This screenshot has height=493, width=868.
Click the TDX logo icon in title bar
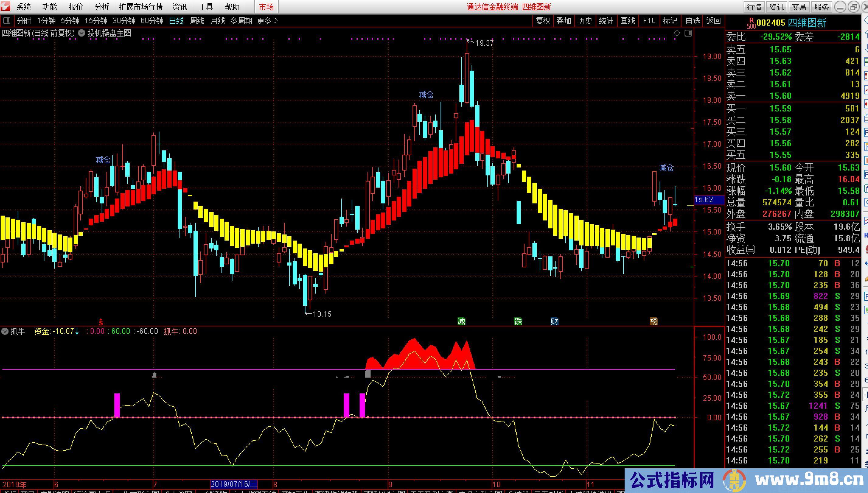6,6
